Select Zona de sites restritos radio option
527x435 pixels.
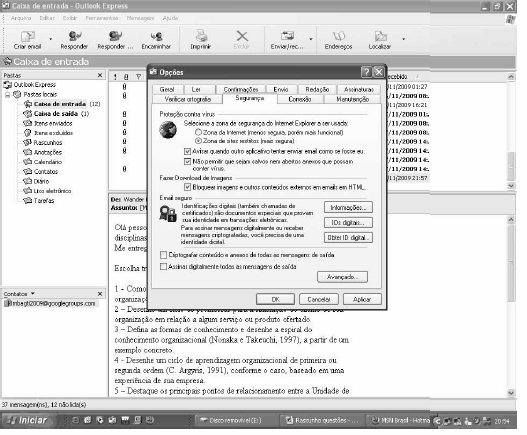(x=199, y=141)
